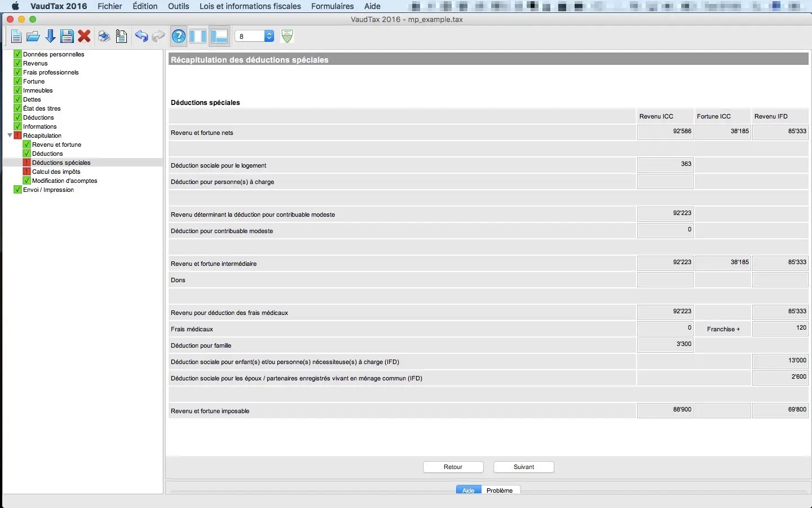Image resolution: width=812 pixels, height=508 pixels.
Task: Click Revenu imposable IFD value 69'800
Action: pos(780,410)
